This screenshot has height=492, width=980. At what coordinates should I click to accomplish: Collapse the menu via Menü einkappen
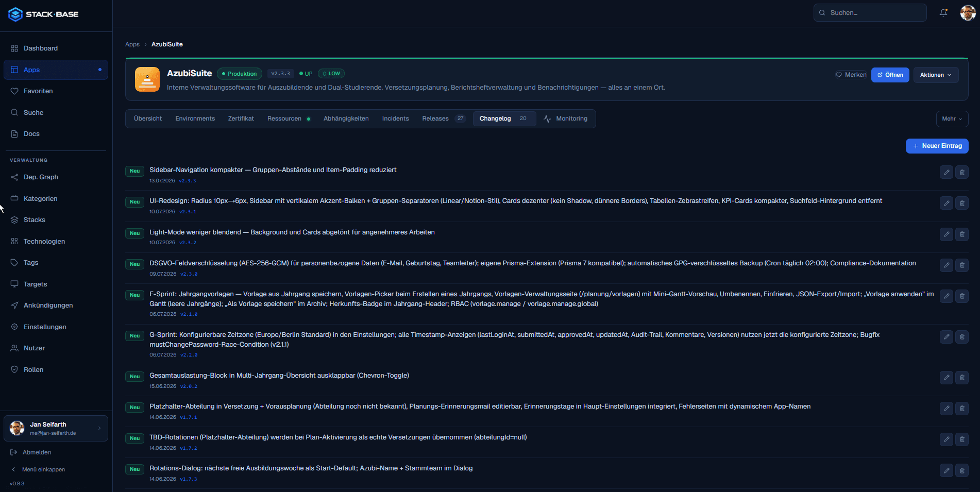click(x=39, y=469)
